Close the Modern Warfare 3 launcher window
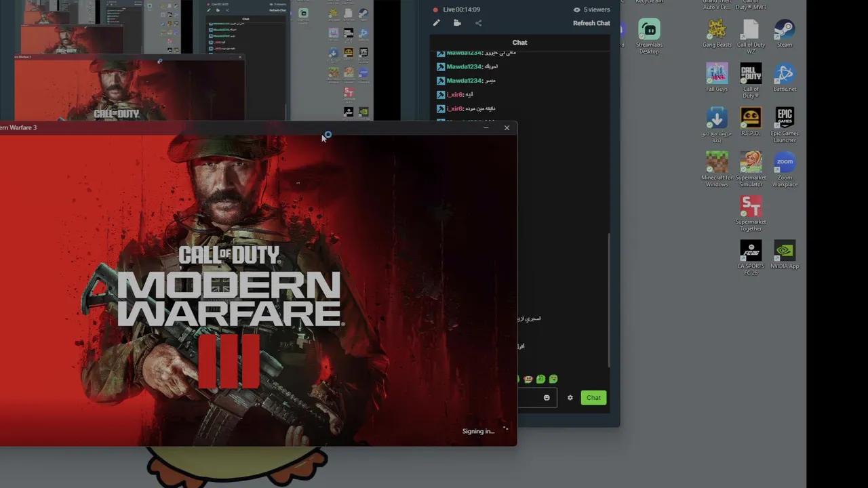 [x=507, y=127]
